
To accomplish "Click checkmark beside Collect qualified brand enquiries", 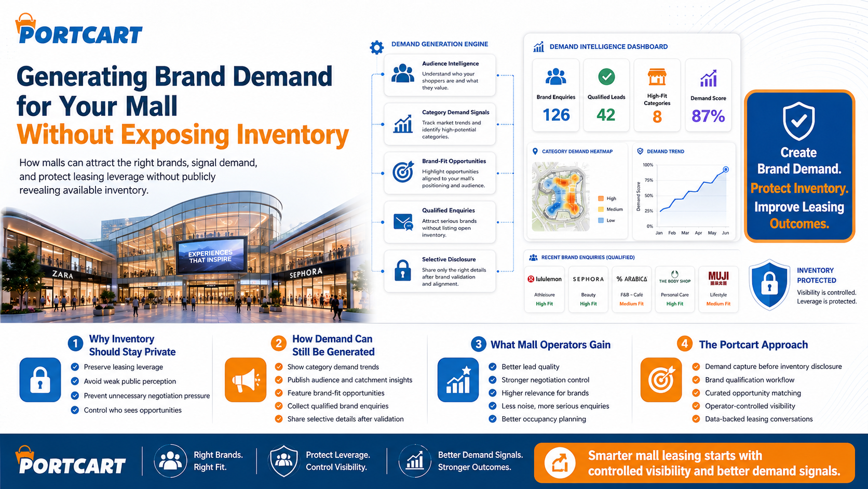I will click(x=279, y=406).
